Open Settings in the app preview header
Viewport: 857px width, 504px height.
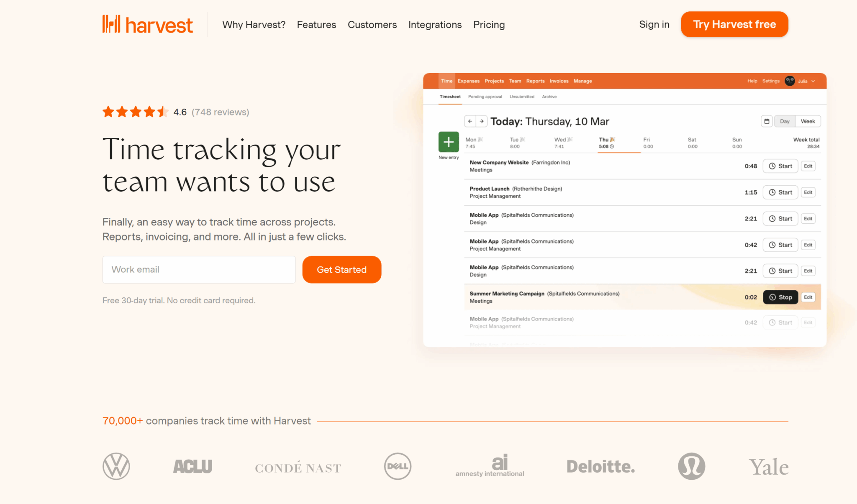771,81
